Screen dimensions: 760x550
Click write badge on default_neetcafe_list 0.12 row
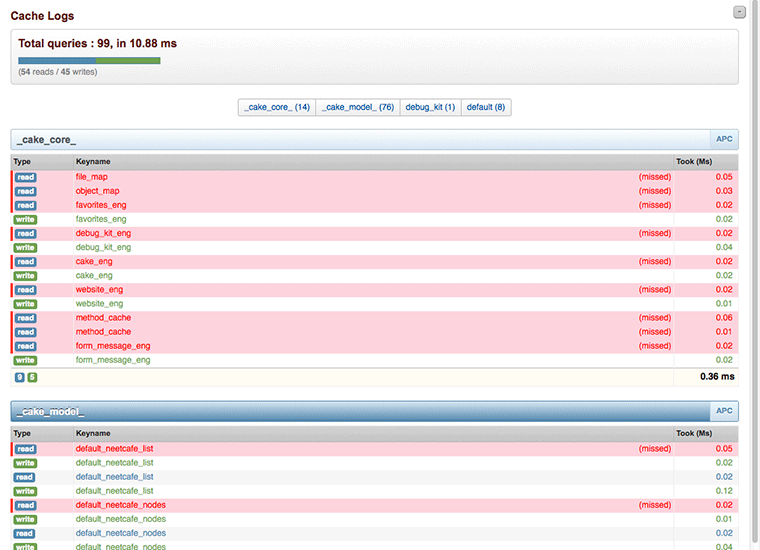[25, 491]
